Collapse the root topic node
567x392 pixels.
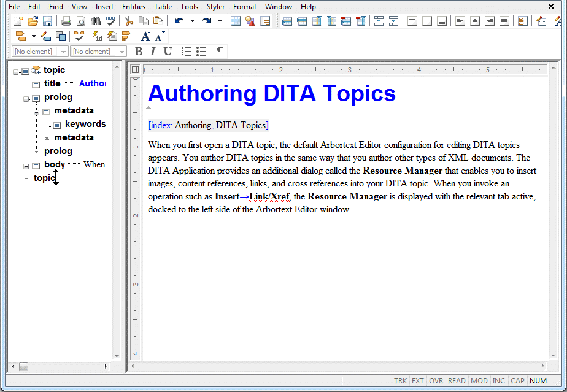(x=15, y=72)
